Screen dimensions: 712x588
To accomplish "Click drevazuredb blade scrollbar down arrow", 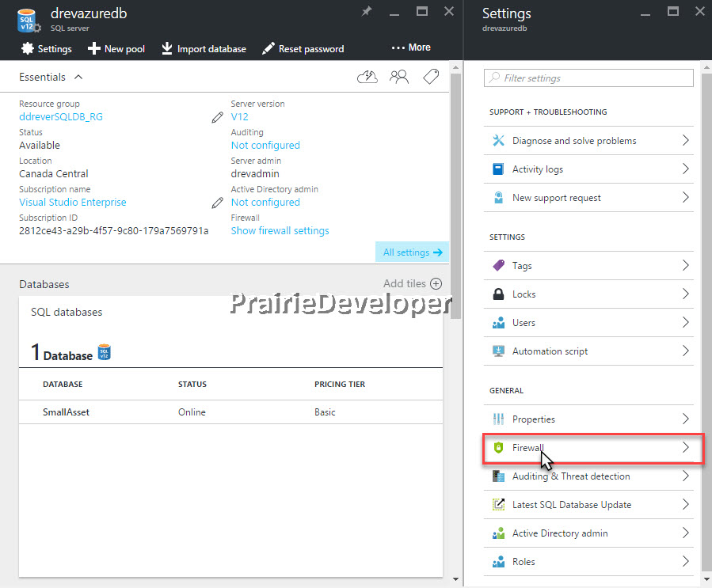I will pos(455,579).
